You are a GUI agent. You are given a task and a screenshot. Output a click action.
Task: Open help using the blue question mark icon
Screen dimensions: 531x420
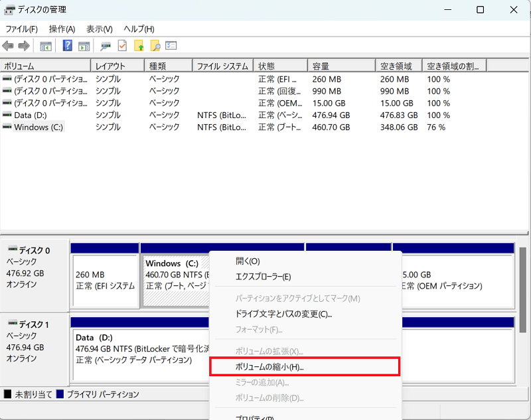(67, 45)
